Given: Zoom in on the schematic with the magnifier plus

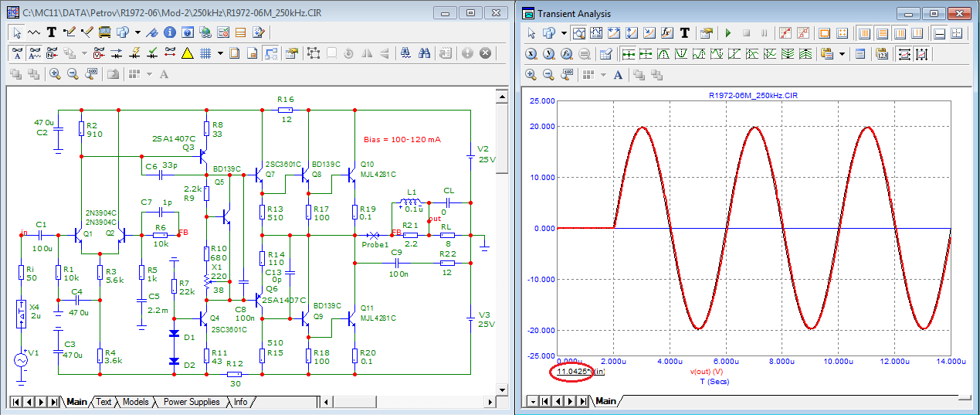Looking at the screenshot, I should [55, 74].
